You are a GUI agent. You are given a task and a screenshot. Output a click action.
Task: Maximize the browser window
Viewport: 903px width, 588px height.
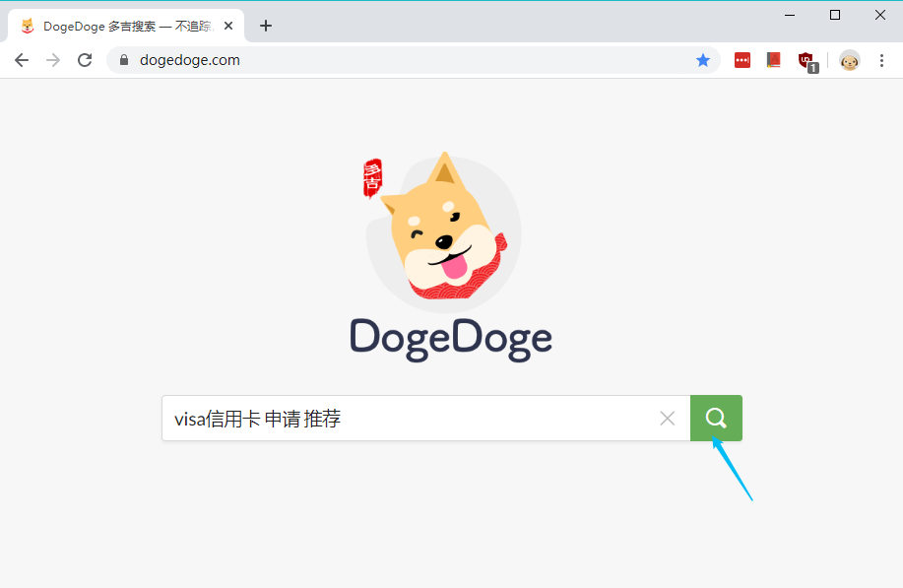coord(835,15)
